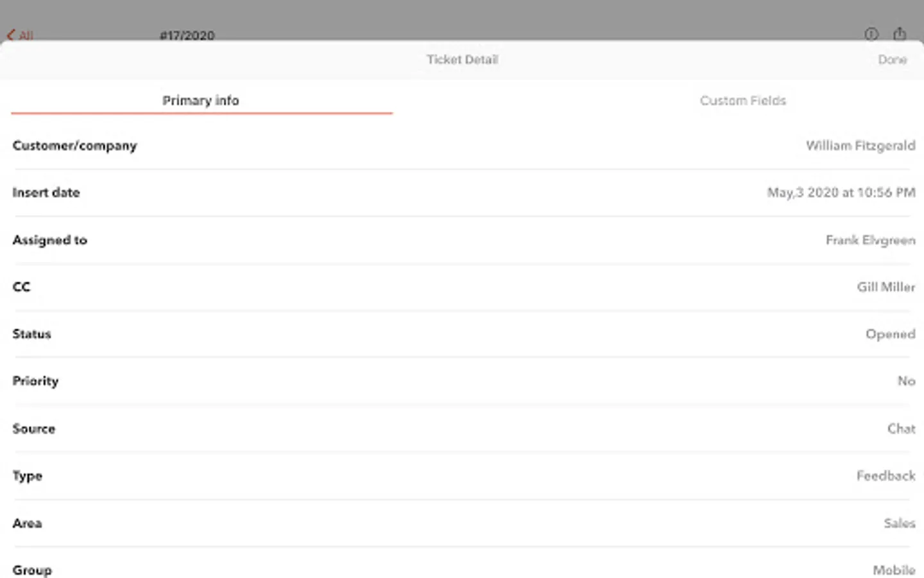924x578 pixels.
Task: Change Assigned to Frank Elvgreen
Action: (x=870, y=240)
